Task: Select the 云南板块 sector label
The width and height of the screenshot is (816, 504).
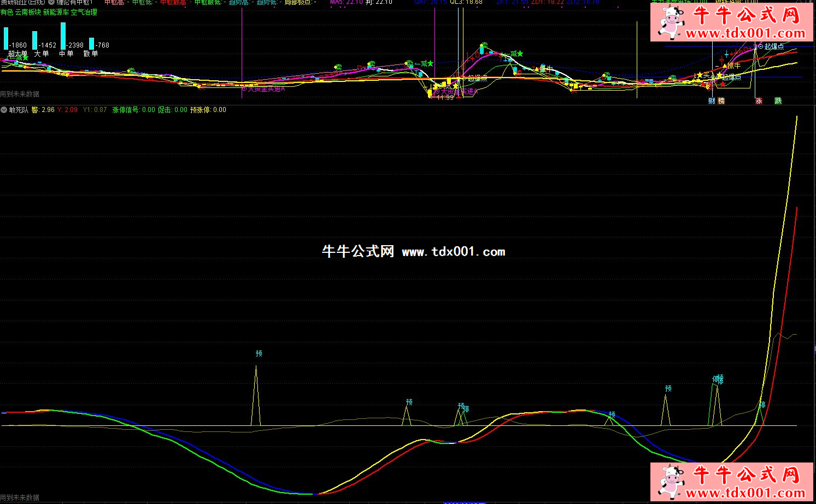Action: click(x=28, y=12)
